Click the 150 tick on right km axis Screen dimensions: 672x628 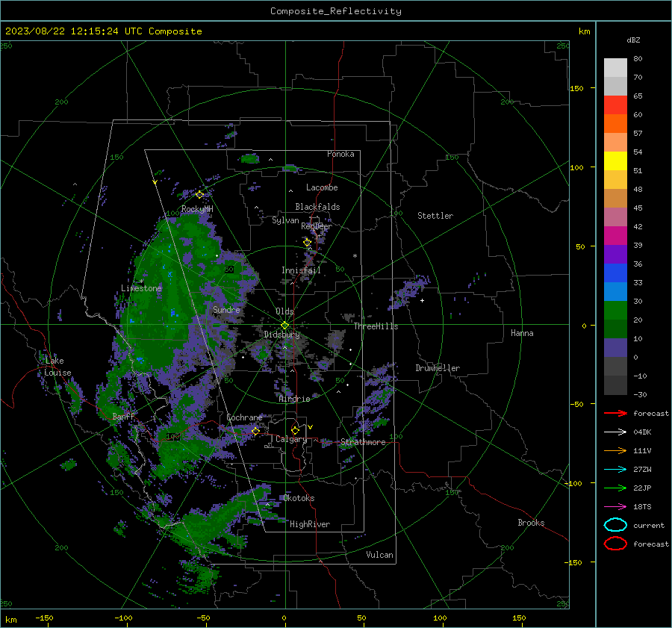point(577,88)
